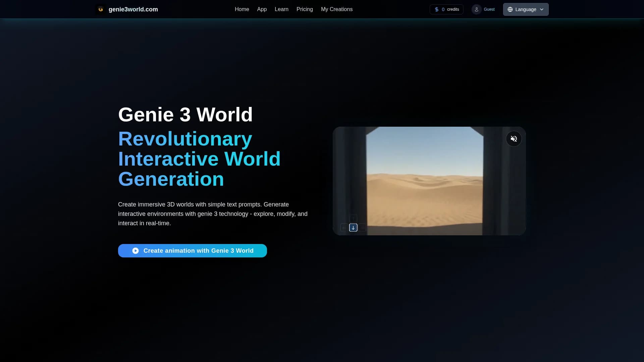Click the genie3world.com logo icon
The height and width of the screenshot is (362, 644).
click(x=100, y=9)
